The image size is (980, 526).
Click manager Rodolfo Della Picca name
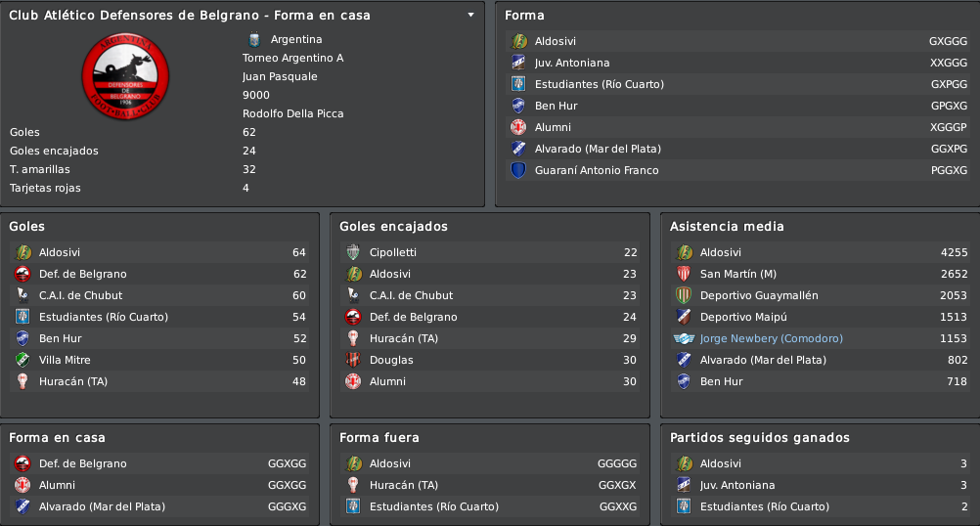click(293, 113)
